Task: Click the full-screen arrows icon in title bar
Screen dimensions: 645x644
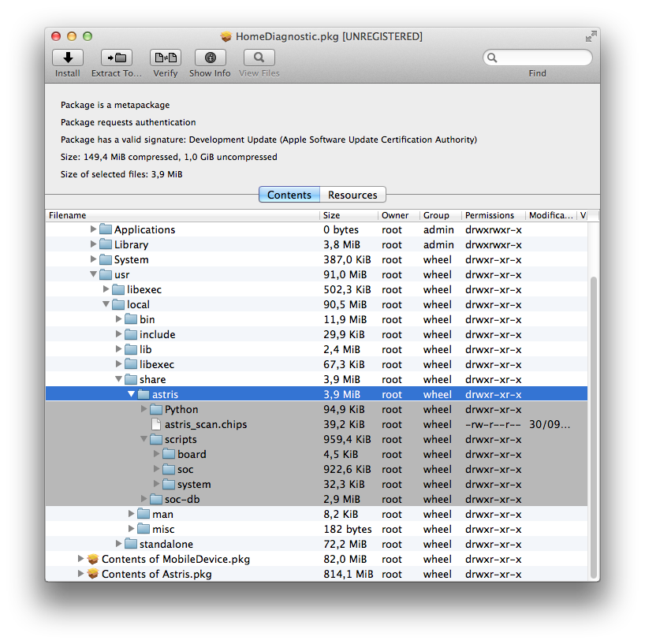Action: 591,36
